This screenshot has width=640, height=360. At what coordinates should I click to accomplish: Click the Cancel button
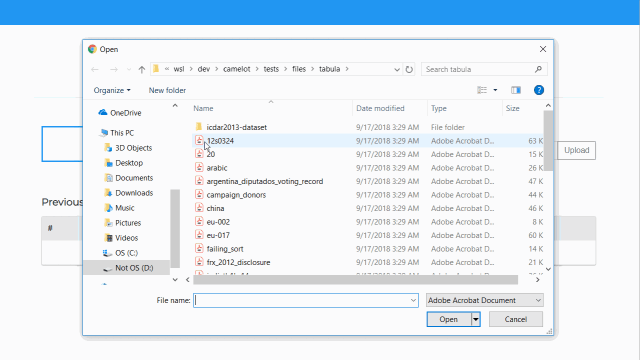coord(516,319)
